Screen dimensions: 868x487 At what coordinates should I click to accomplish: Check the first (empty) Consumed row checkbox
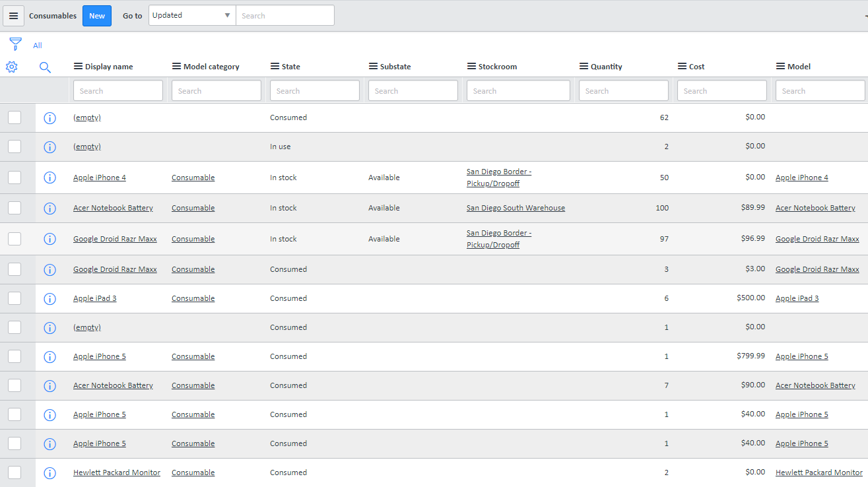click(x=14, y=117)
